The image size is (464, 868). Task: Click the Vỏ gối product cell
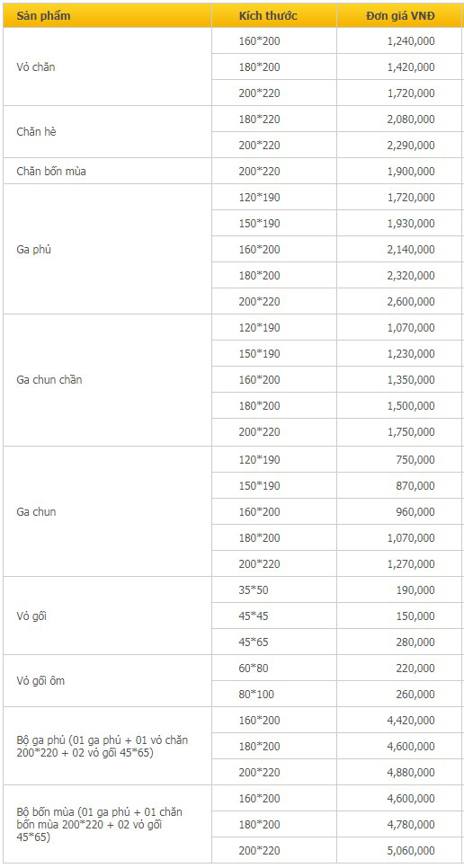pyautogui.click(x=107, y=616)
